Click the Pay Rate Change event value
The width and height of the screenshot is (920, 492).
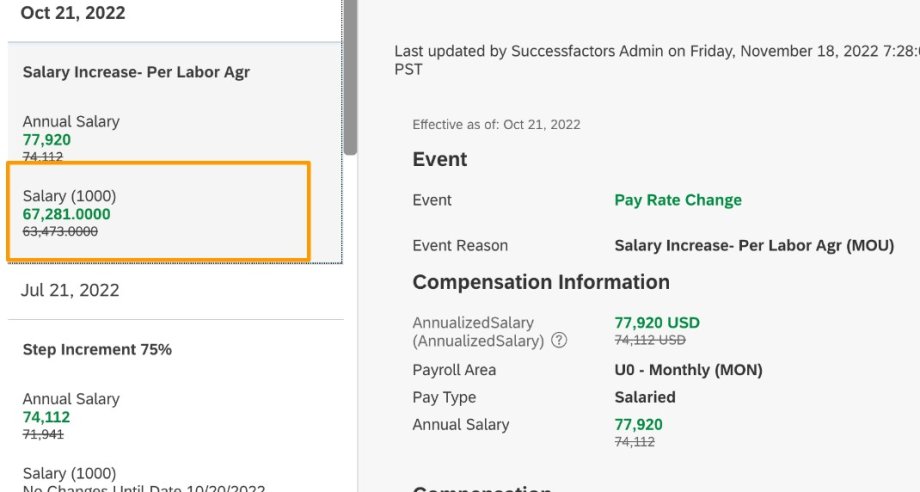[x=678, y=200]
